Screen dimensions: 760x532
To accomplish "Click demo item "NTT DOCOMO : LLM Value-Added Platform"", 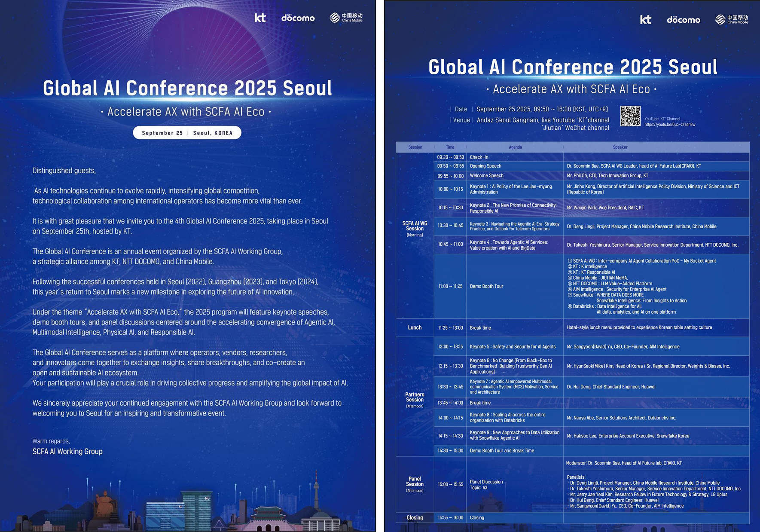I will click(x=610, y=284).
